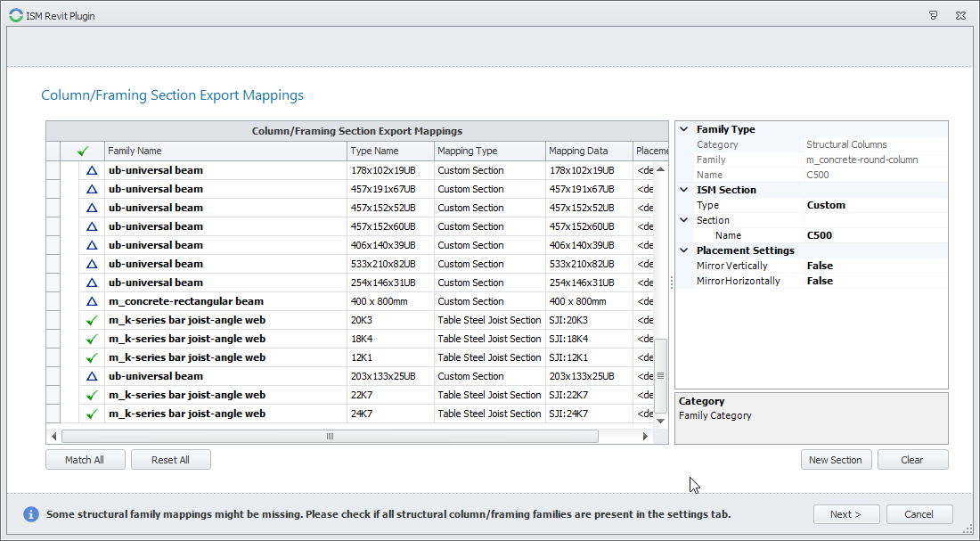Click the blue triangle icon for 178x102x19UB row
This screenshot has height=541, width=980.
pos(91,170)
